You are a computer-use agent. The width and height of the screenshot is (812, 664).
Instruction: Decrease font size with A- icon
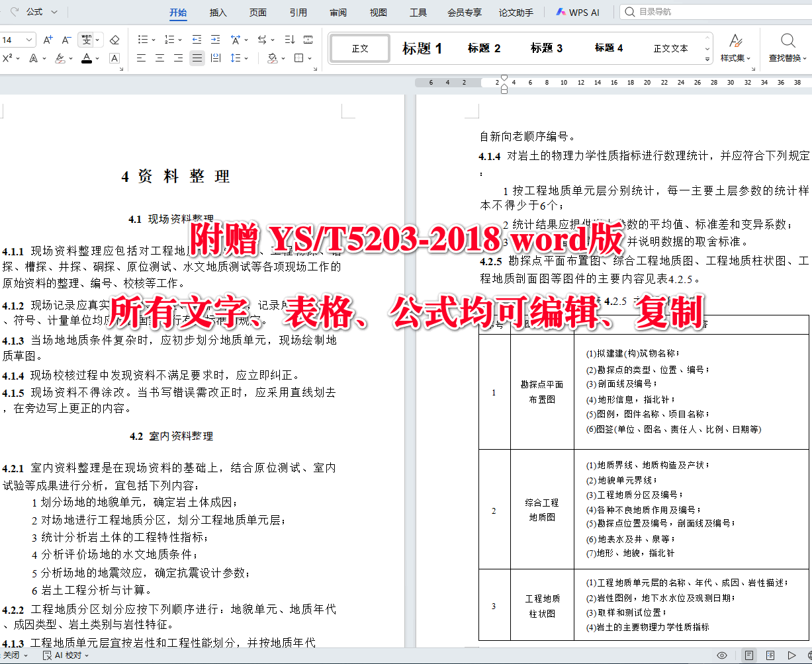click(66, 40)
